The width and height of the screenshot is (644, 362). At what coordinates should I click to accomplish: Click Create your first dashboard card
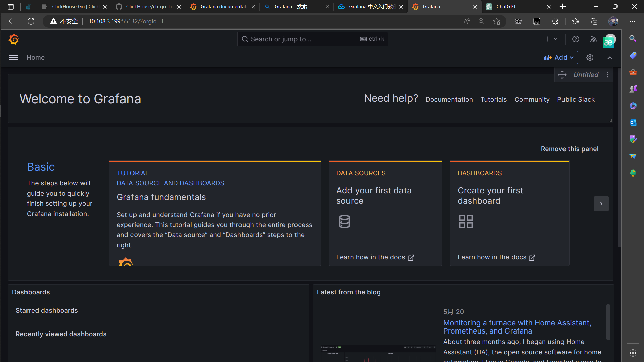click(509, 204)
